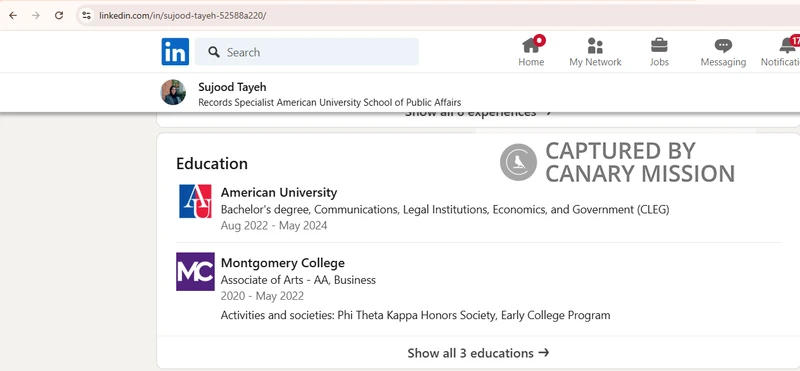Viewport: 800px width, 371px height.
Task: Click the name Sujood Tayeh in the sticky header
Action: pyautogui.click(x=232, y=87)
